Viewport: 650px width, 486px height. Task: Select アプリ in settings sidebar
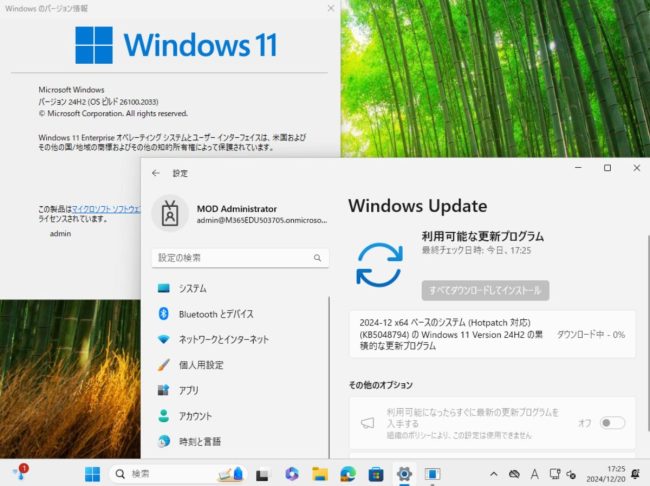pyautogui.click(x=188, y=390)
